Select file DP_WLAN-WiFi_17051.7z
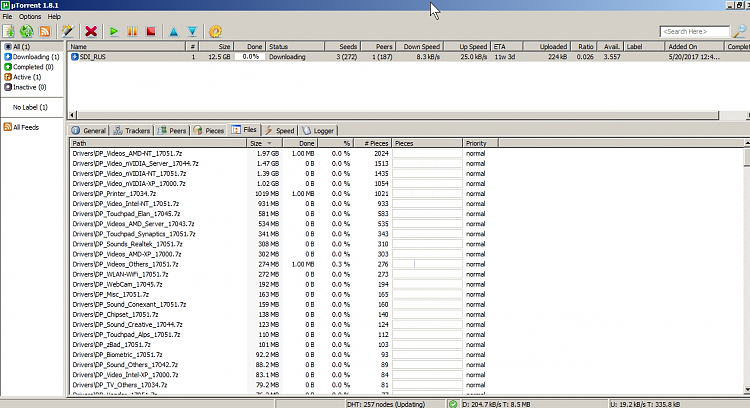Viewport: 750px width, 408px height. [x=120, y=274]
